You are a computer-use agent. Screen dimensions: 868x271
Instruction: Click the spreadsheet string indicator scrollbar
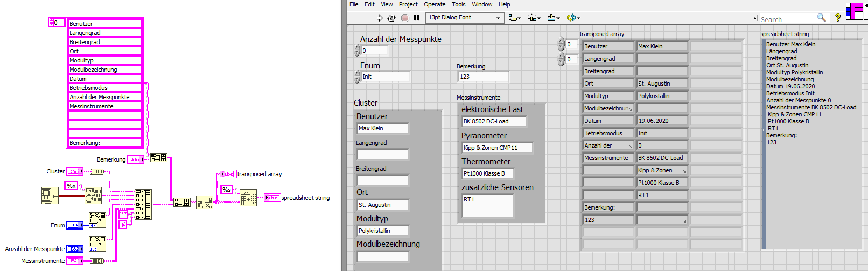click(x=763, y=144)
